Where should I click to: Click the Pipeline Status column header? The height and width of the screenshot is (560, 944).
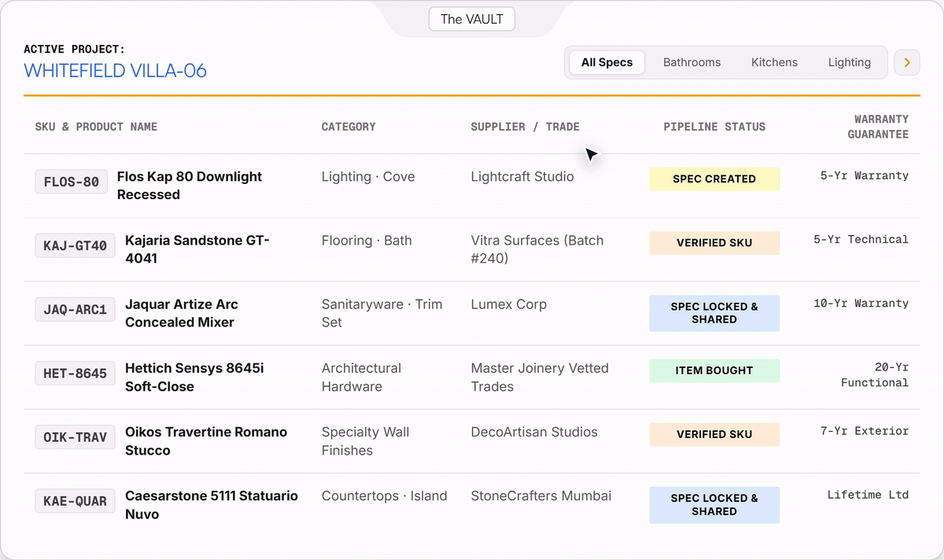point(714,127)
